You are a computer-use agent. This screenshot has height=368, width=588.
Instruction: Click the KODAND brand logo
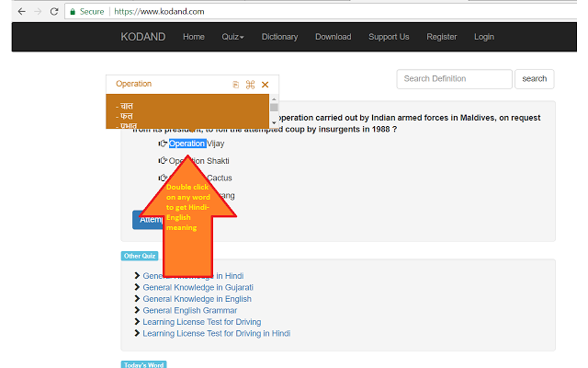click(x=143, y=37)
